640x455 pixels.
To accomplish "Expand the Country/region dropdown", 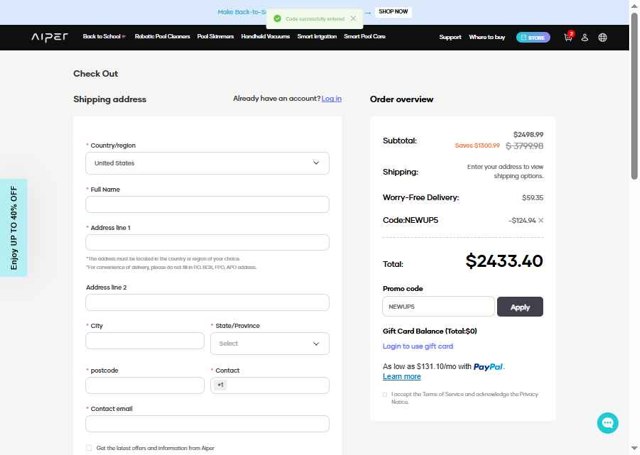I will (207, 163).
